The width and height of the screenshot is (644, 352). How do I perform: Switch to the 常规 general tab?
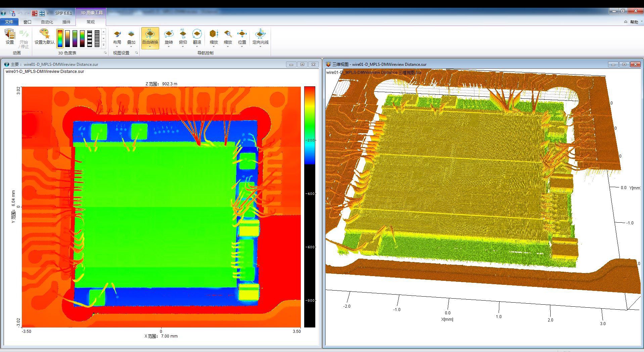point(91,22)
